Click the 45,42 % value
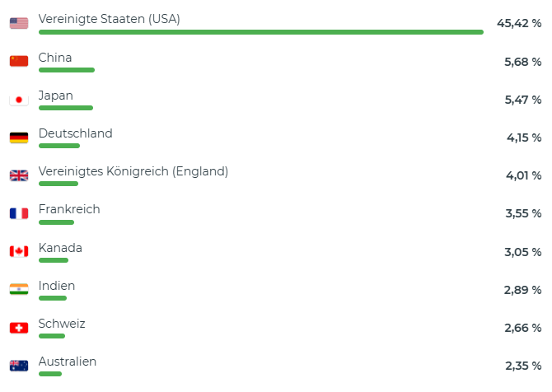Viewport: 552px width, 392px height. 519,24
